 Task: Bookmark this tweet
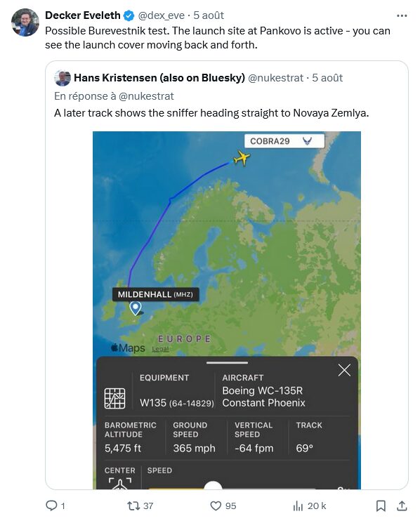coord(381,506)
